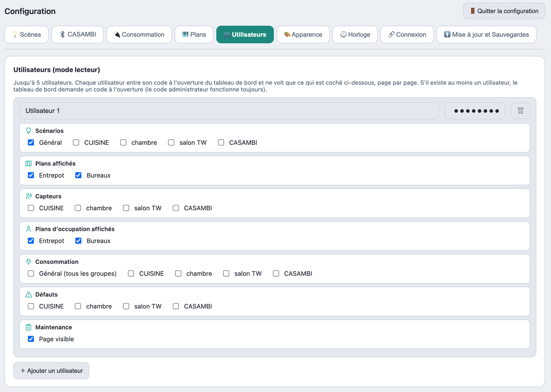
Task: Click the Plans d'occupation person icon
Action: (28, 229)
